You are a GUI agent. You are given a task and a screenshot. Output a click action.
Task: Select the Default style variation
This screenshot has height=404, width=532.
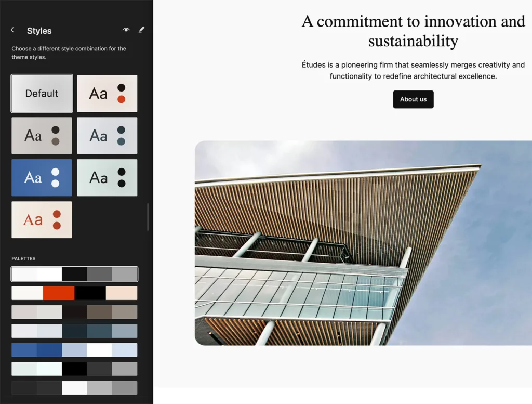[42, 94]
